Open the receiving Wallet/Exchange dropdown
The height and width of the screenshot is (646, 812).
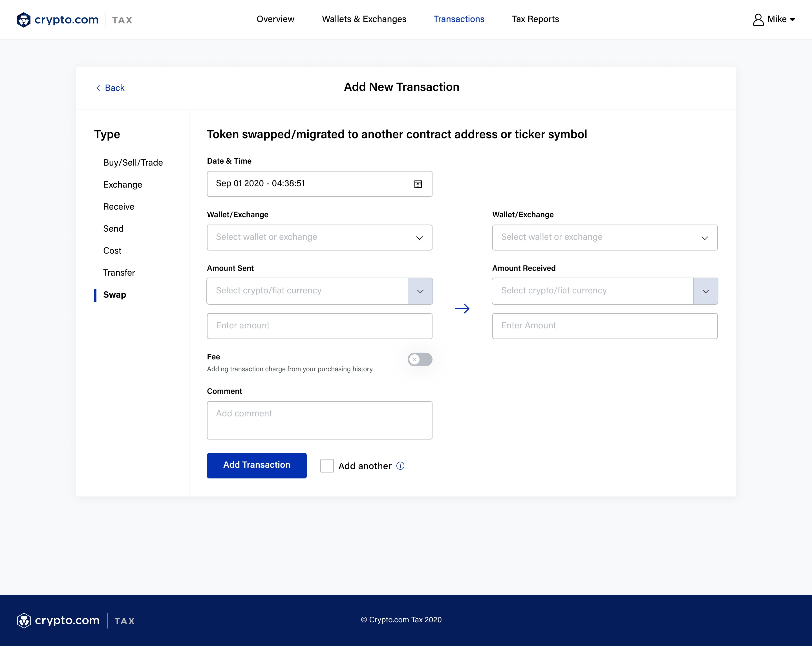[x=604, y=238]
